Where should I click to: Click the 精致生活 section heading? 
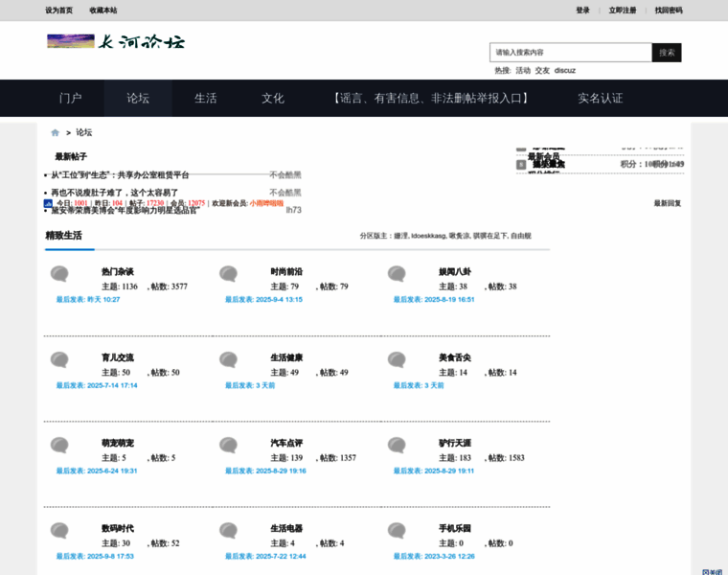click(63, 236)
